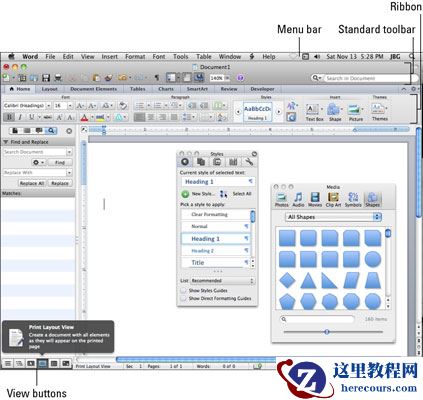423x400 pixels.
Task: Open the All Shapes dropdown
Action: point(333,217)
